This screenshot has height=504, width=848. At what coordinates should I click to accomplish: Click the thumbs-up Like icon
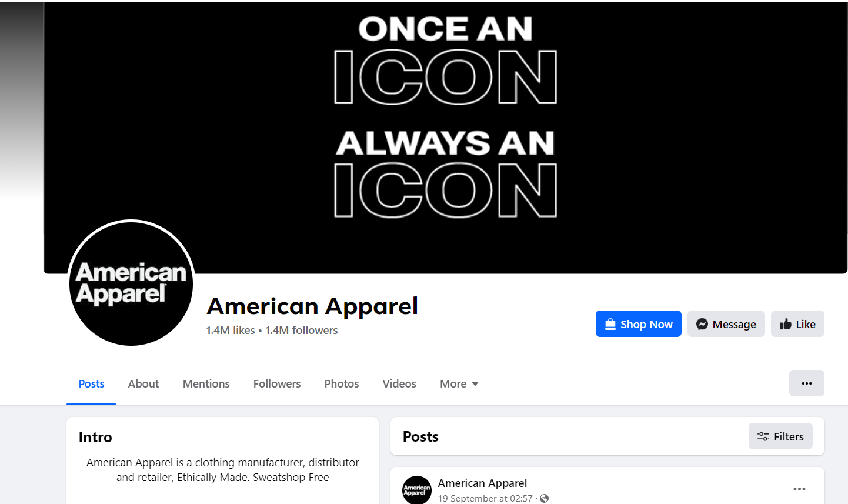(785, 324)
